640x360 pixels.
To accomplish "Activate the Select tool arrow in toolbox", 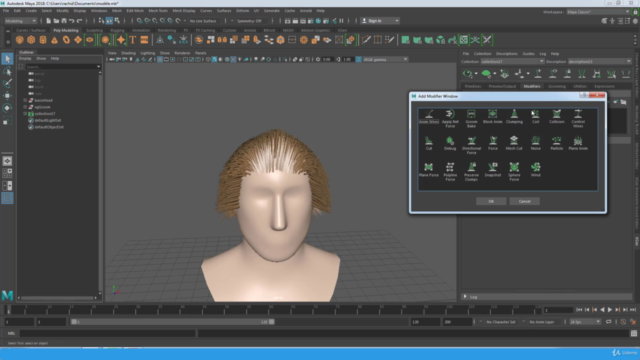I will (7, 59).
